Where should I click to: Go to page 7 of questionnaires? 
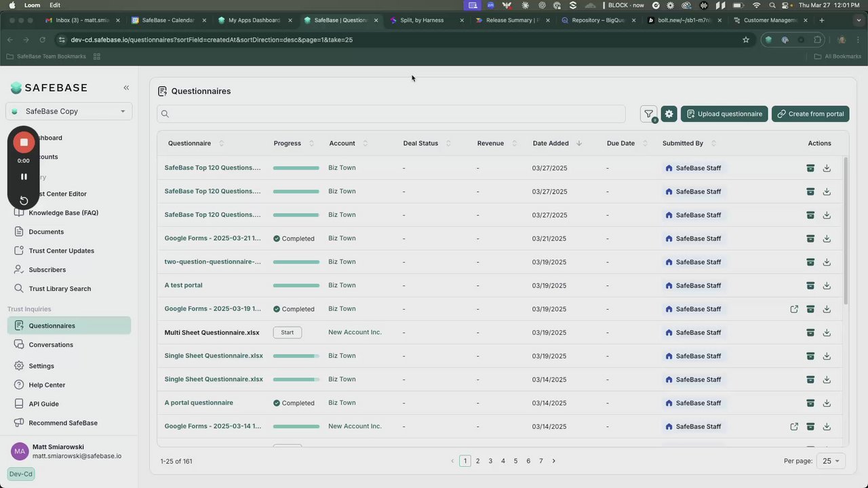pyautogui.click(x=540, y=461)
